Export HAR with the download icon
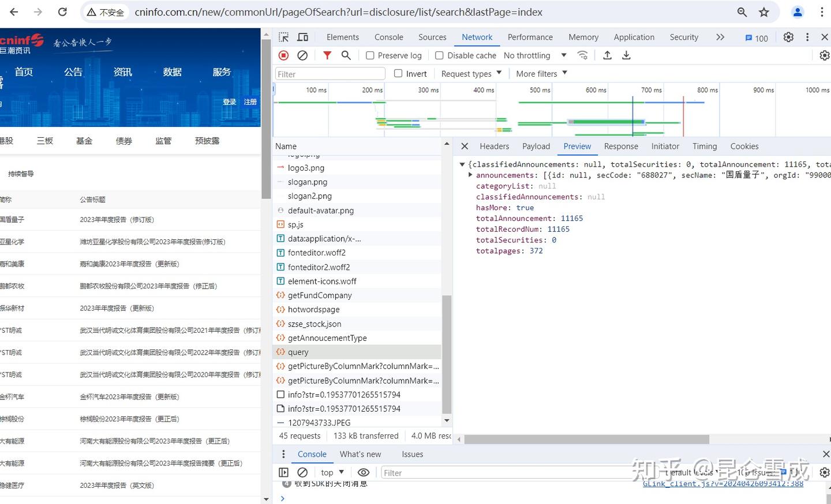831x504 pixels. tap(626, 55)
